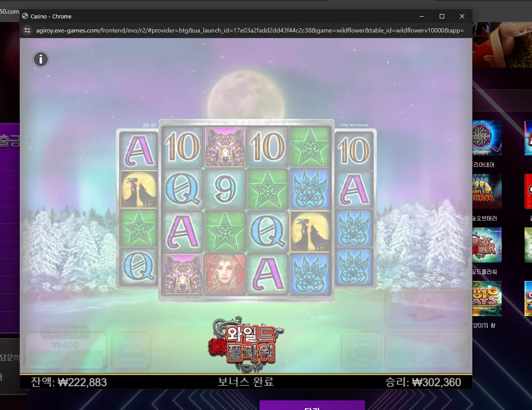Click the © Big Time Gaming text above the reels

[354, 125]
